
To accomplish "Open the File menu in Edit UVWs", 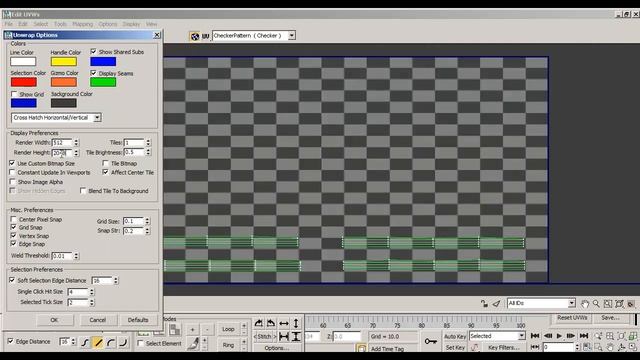I will click(9, 24).
